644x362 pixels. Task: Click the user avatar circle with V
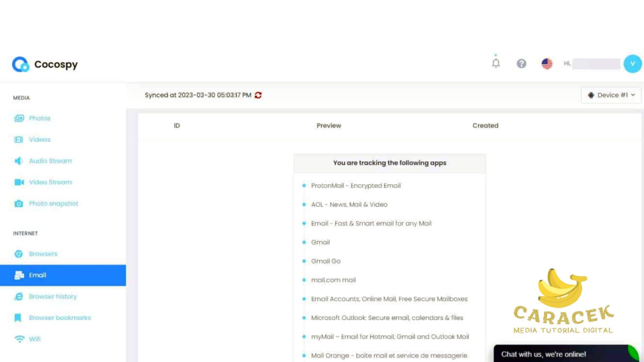click(x=632, y=64)
